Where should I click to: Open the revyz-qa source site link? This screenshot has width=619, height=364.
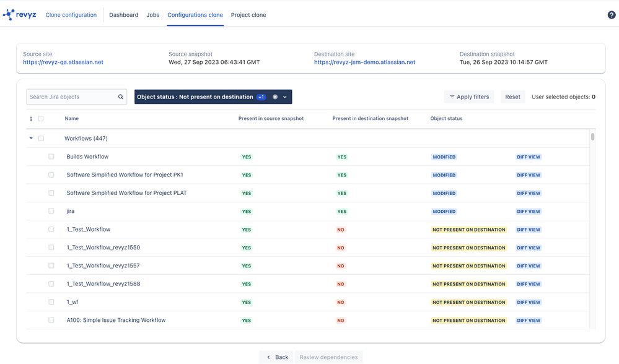pyautogui.click(x=63, y=63)
